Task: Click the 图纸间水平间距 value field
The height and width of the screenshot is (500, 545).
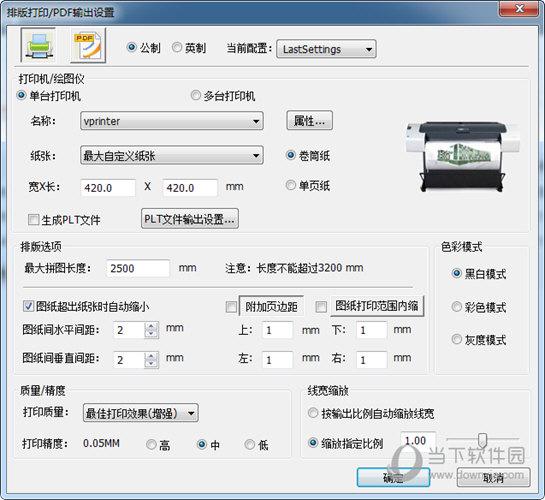Action: pos(129,330)
